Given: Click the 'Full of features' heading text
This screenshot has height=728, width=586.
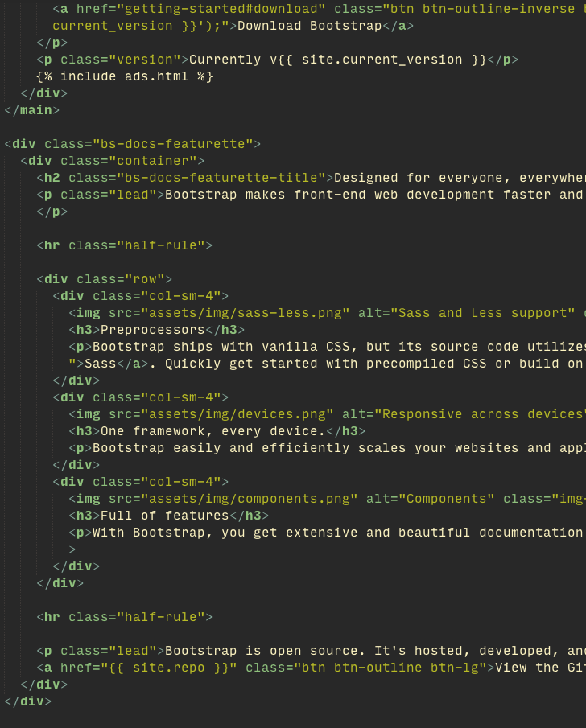Looking at the screenshot, I should click(165, 516).
